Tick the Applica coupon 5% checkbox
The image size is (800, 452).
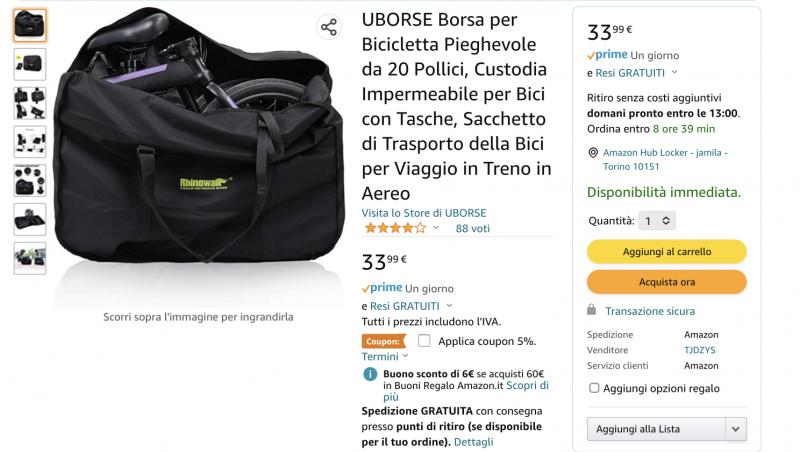[424, 341]
